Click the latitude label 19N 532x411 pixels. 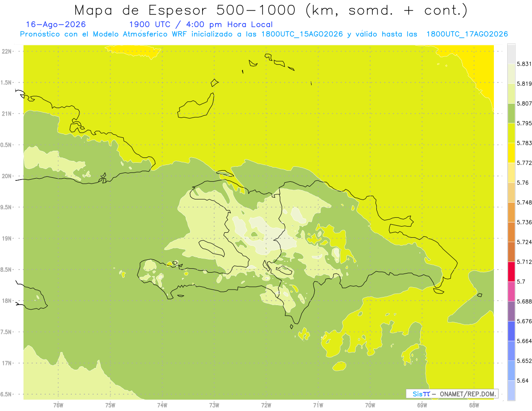(x=7, y=239)
